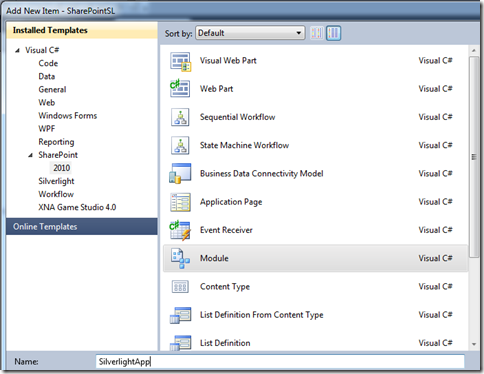Choose the Content Type icon
This screenshot has width=484, height=374.
(x=180, y=287)
